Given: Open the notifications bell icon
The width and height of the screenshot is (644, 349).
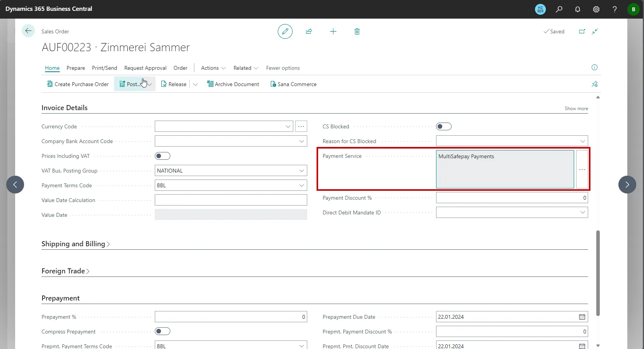Looking at the screenshot, I should coord(578,9).
